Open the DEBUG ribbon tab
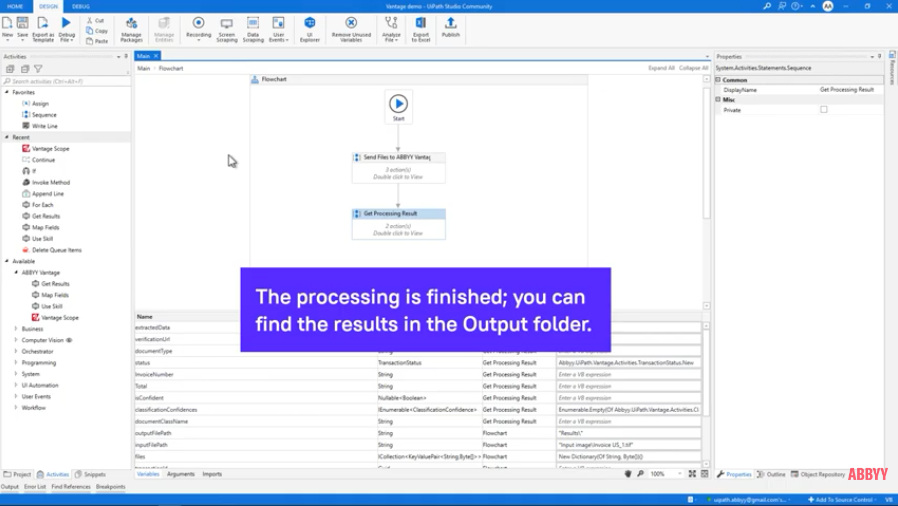 (81, 6)
